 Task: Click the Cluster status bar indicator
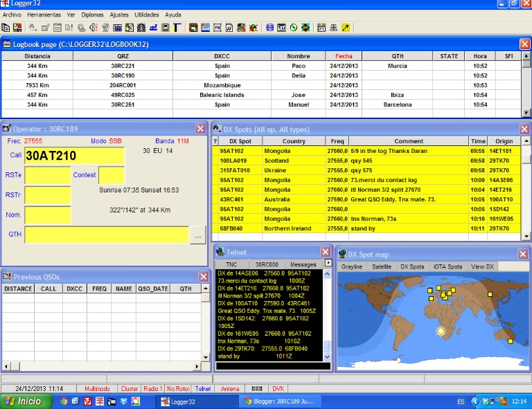tap(130, 389)
